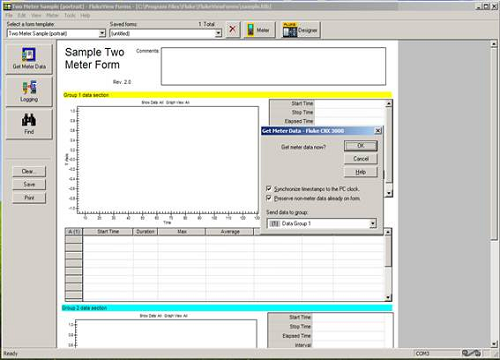Launch the Designer toolbar button

tap(300, 30)
